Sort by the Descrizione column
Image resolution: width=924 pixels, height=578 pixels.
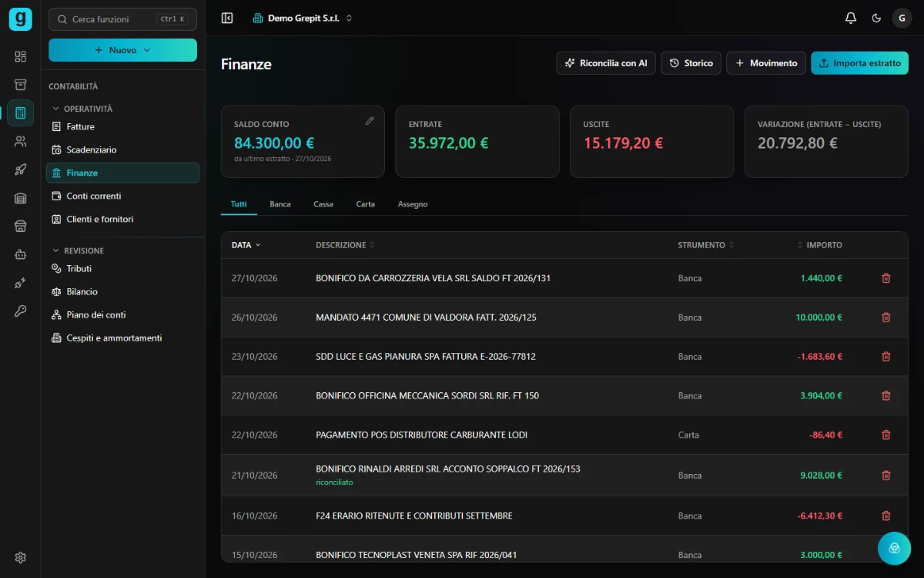(345, 245)
